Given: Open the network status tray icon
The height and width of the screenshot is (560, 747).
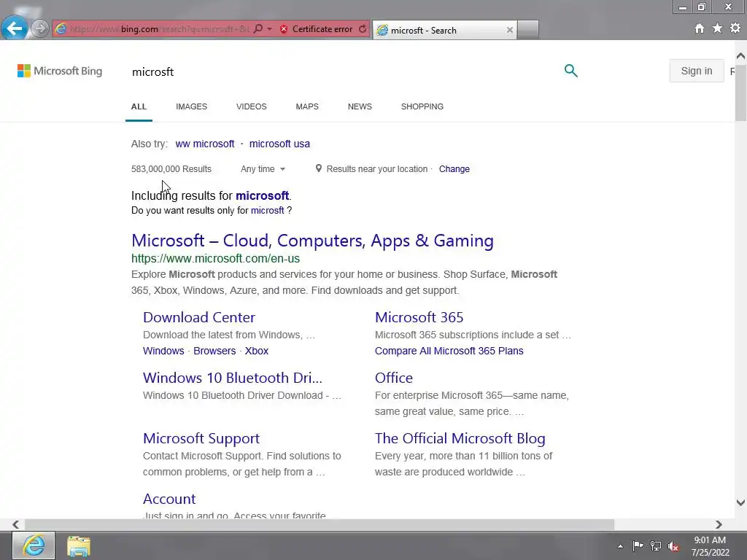Looking at the screenshot, I should point(656,546).
